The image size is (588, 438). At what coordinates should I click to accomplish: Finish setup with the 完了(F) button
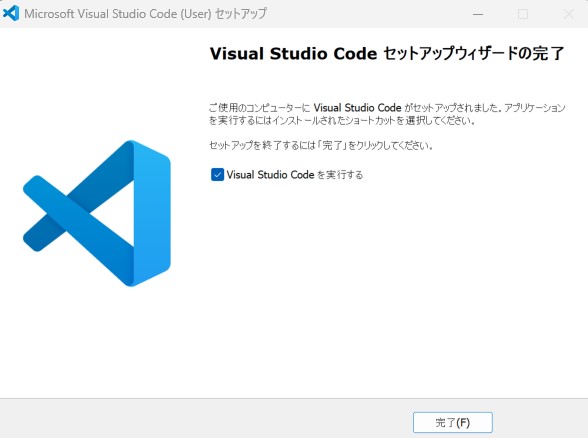coord(453,423)
